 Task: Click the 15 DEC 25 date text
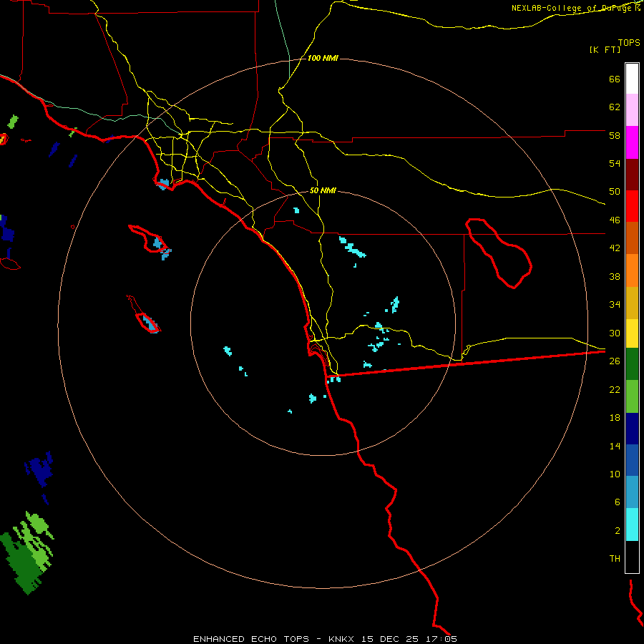[390, 639]
